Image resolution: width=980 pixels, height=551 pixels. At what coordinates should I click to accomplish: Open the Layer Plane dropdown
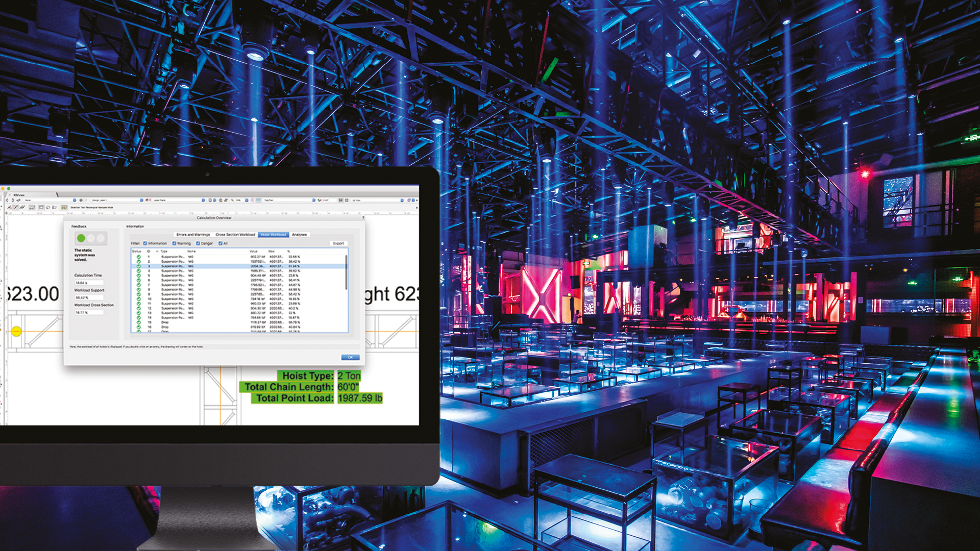click(203, 200)
